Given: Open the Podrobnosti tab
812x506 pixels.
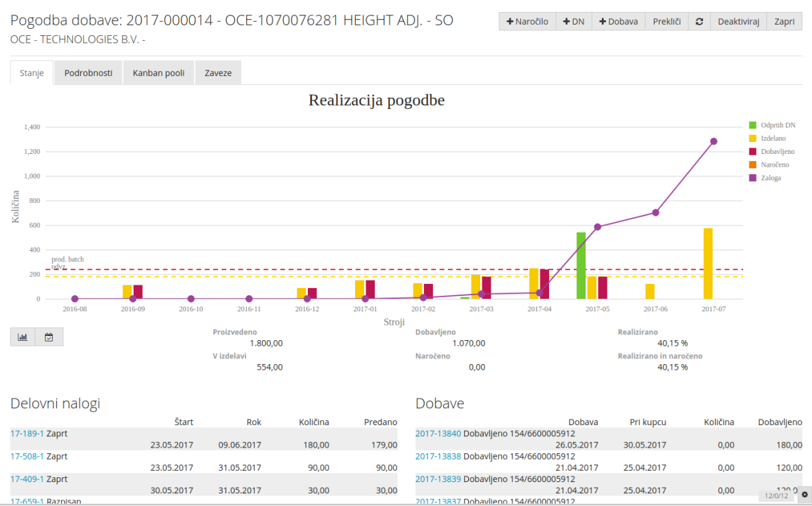Looking at the screenshot, I should (88, 72).
